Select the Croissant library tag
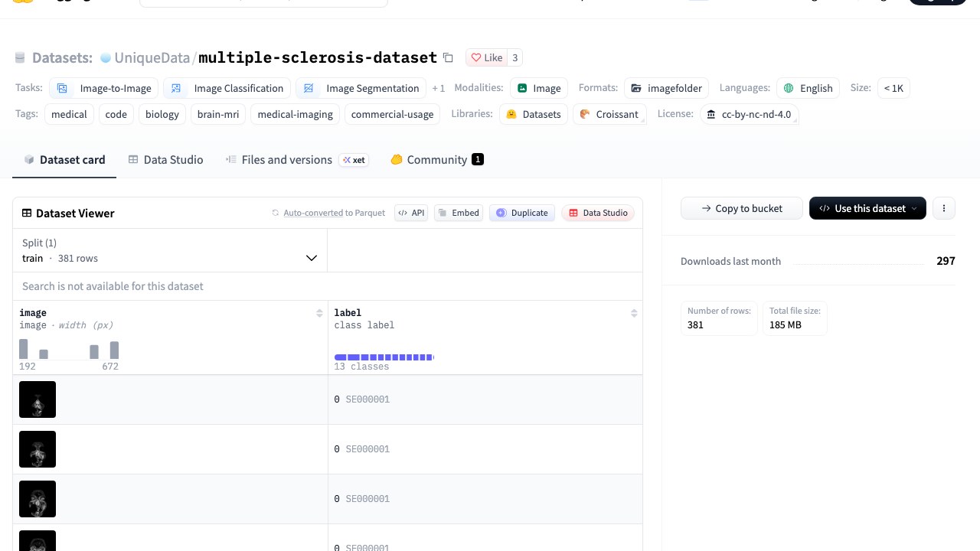The height and width of the screenshot is (551, 980). coord(609,114)
